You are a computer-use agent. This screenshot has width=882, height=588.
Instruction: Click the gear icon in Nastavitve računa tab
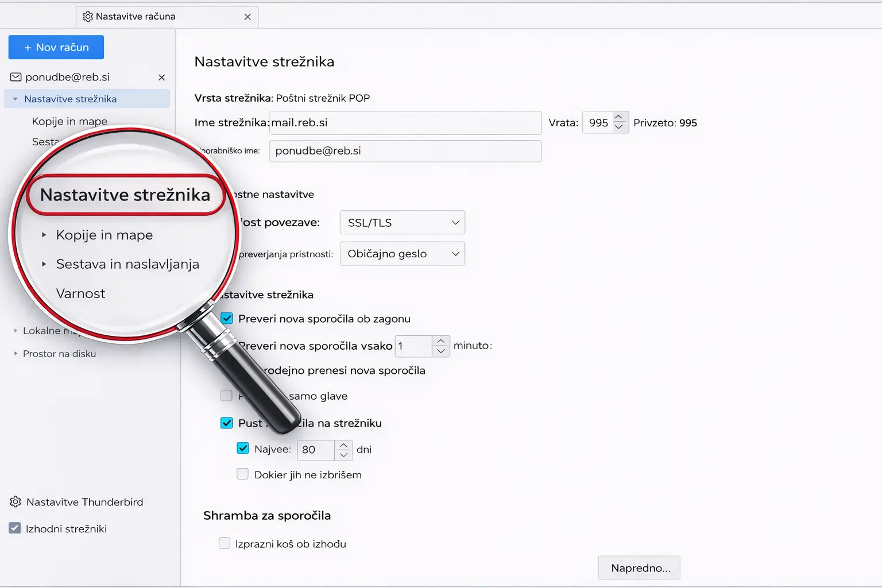coord(88,17)
